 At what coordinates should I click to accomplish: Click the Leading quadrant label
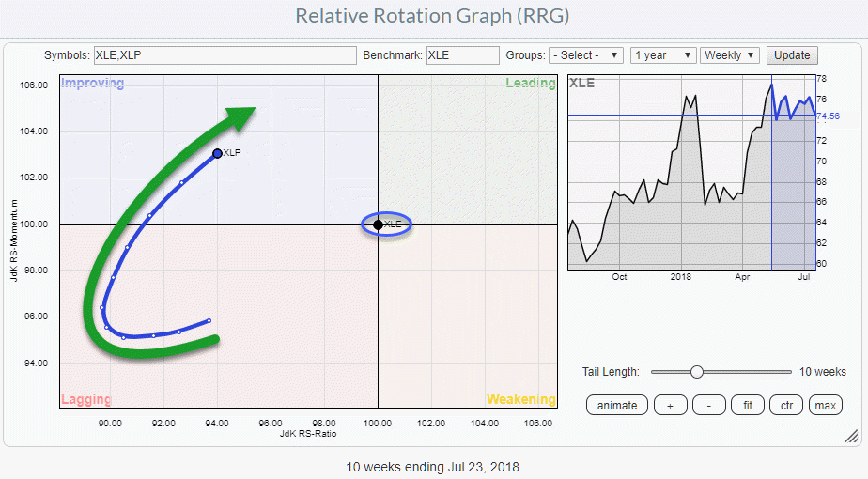[x=531, y=83]
